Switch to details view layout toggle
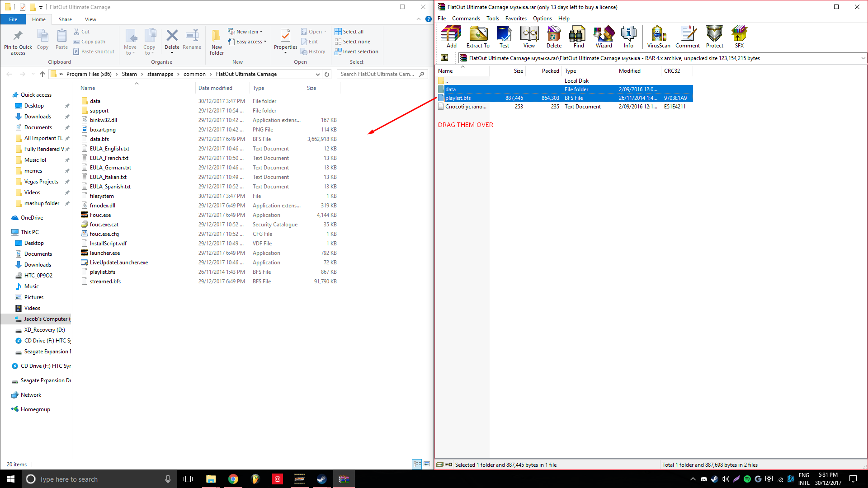Screen dimensions: 868x488 [x=417, y=464]
